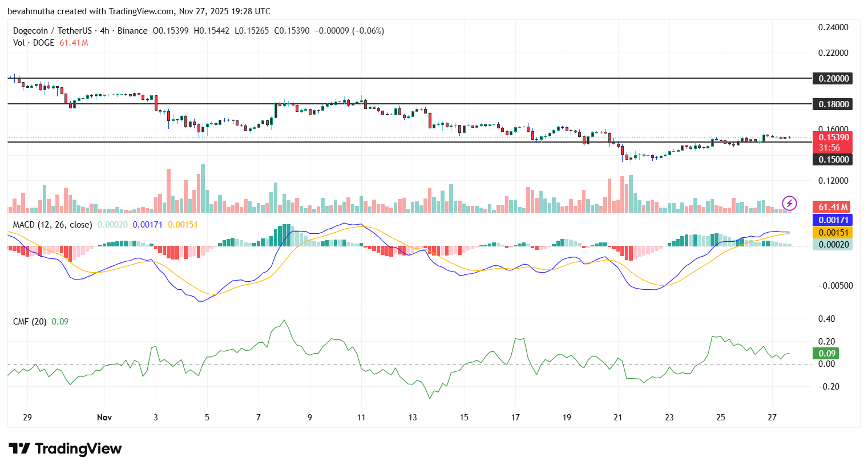
Task: Click the red 61.41 M volume tag
Action: click(x=833, y=207)
